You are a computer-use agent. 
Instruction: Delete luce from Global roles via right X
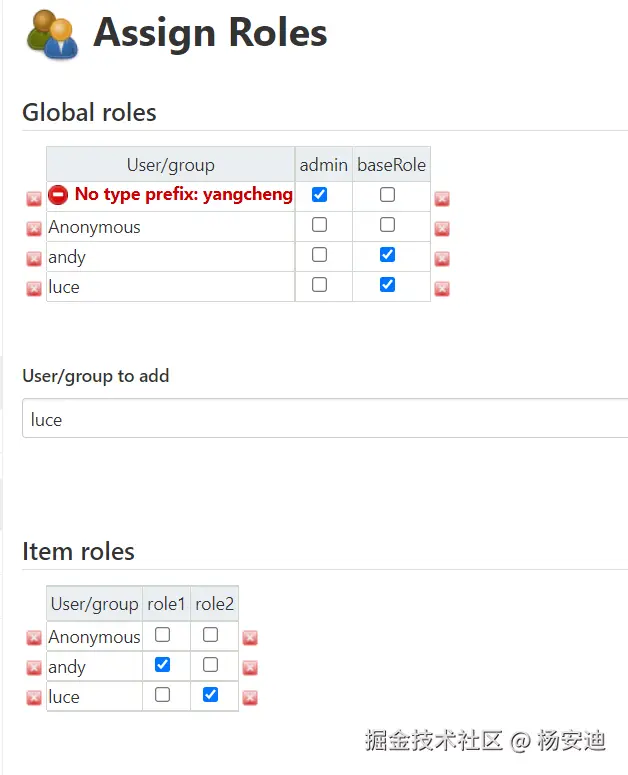pyautogui.click(x=442, y=289)
